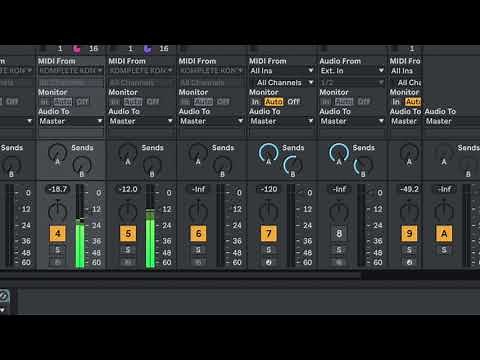Arm track 9 for recording
Image resolution: width=480 pixels, height=360 pixels.
coord(409,262)
